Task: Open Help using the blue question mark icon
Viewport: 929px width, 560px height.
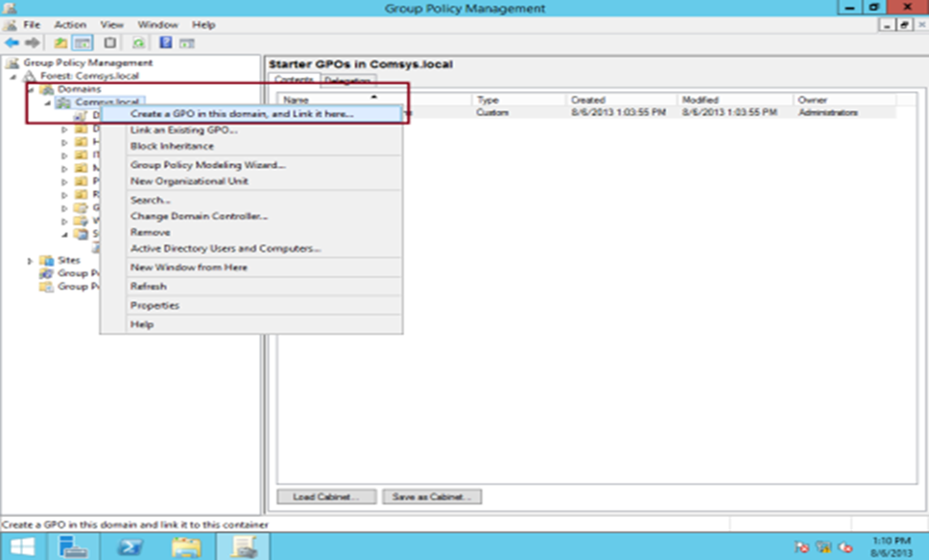Action: pyautogui.click(x=163, y=42)
